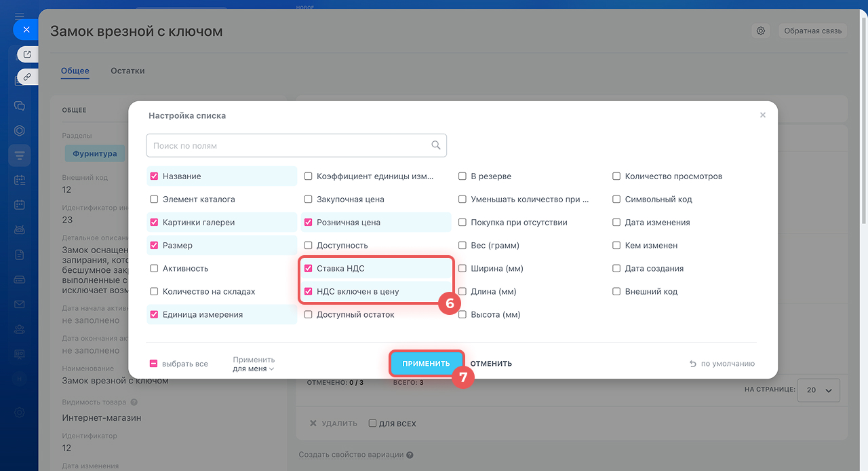Click in the Поиск по полям search field
Screen dimensions: 868x471
[x=288, y=145]
